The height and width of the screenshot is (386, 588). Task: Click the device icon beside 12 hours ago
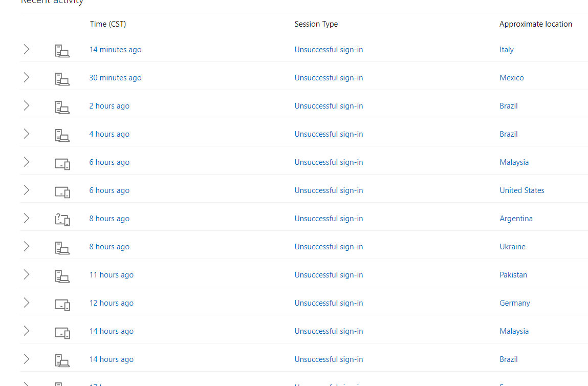(x=62, y=304)
